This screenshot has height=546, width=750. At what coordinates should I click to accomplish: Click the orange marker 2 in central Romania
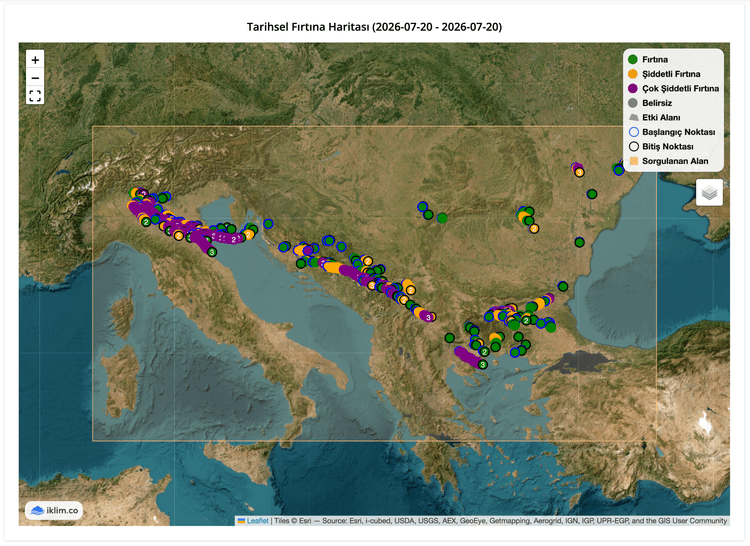pyautogui.click(x=534, y=229)
